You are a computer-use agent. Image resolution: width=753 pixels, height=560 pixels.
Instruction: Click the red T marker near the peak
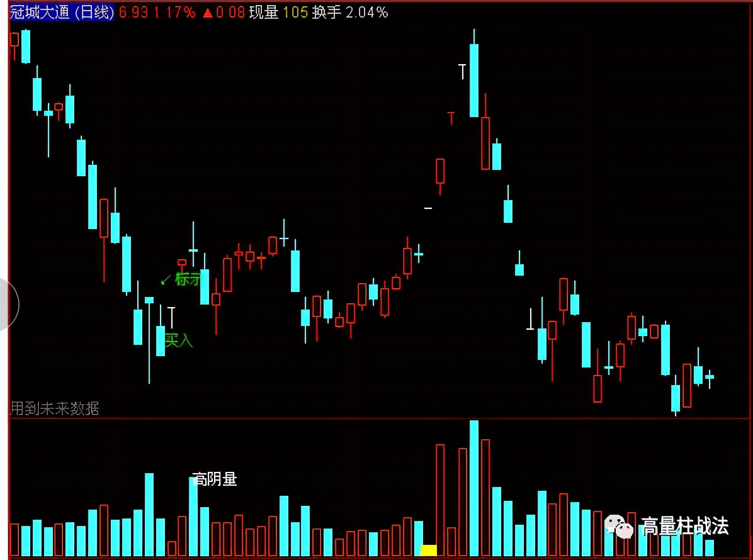pyautogui.click(x=451, y=118)
